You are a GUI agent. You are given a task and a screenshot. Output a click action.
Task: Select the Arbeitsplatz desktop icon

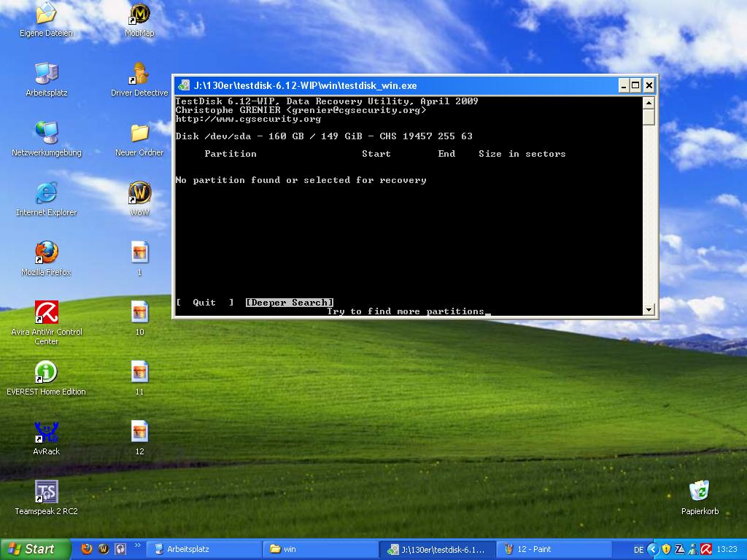pyautogui.click(x=46, y=79)
